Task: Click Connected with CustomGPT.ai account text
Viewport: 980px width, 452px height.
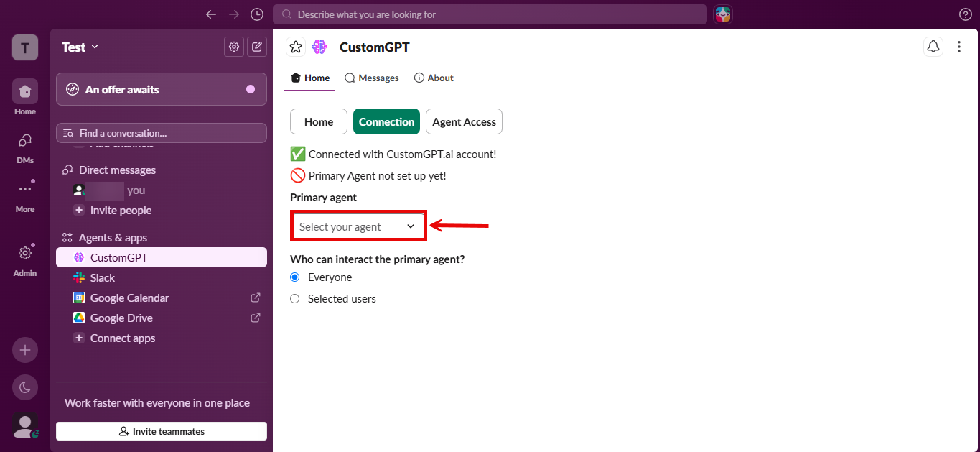Action: [x=402, y=154]
